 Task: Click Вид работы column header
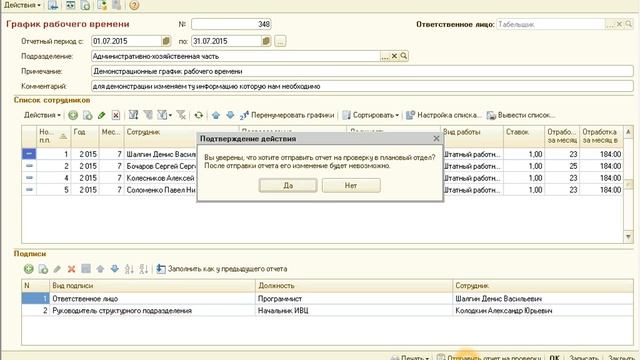[473, 136]
